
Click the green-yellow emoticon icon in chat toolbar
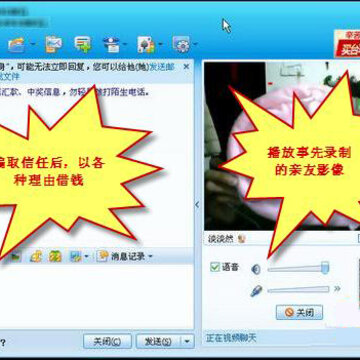[55, 256]
